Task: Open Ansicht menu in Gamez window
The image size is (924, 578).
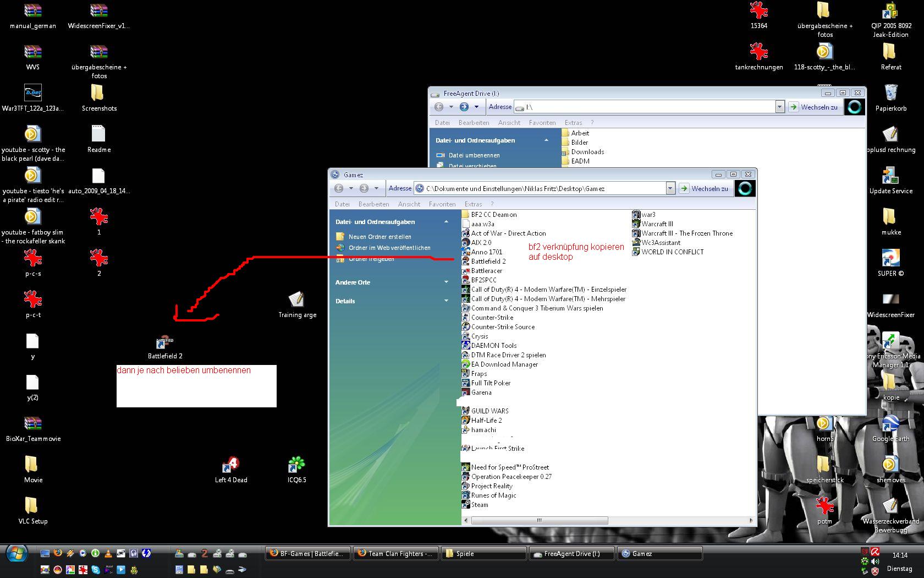Action: tap(409, 204)
